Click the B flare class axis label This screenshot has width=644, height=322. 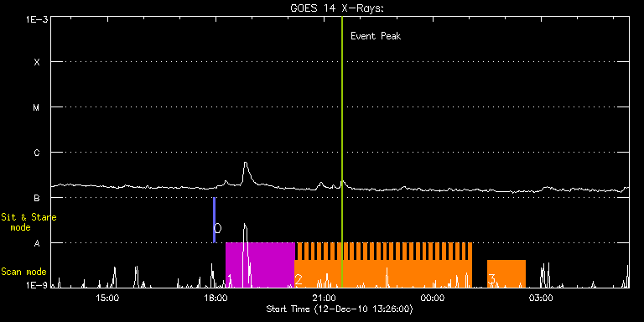(37, 198)
